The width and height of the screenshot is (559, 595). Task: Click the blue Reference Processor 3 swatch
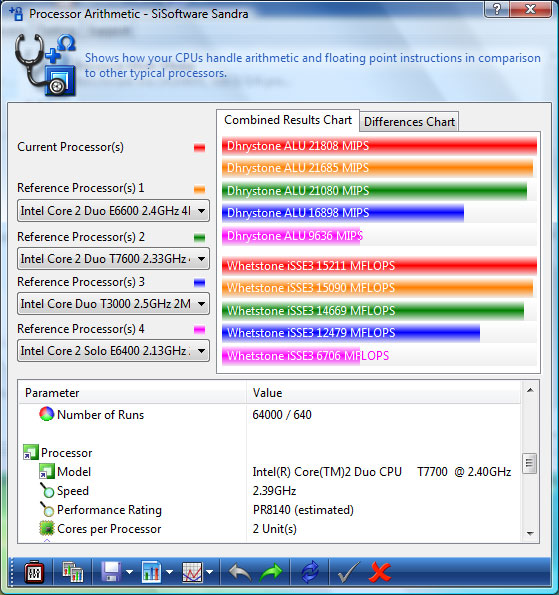(200, 283)
